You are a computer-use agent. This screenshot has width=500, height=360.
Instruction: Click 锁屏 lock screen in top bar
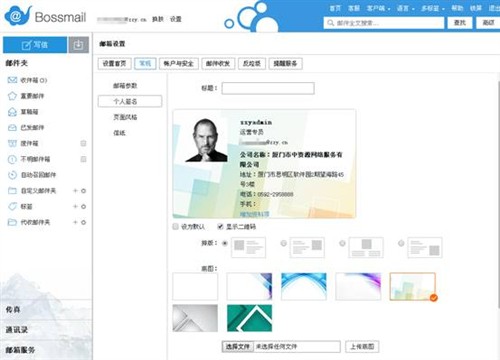click(476, 8)
